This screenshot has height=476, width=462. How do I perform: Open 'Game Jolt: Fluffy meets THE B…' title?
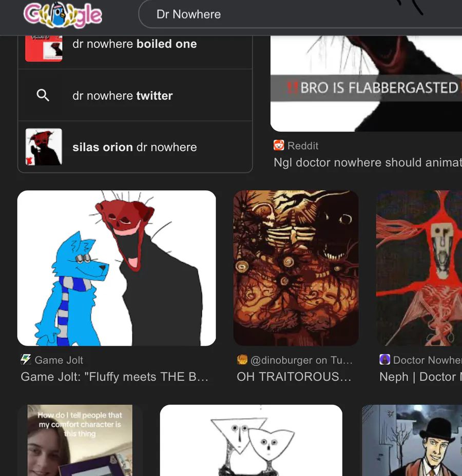114,376
